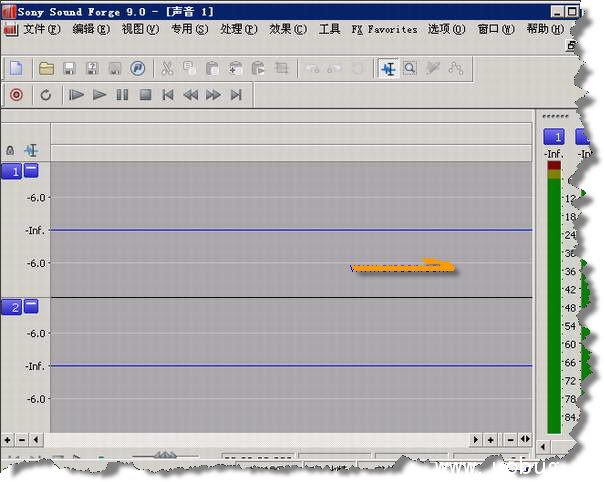
Task: Open the 帮助(H) menu
Action: click(x=545, y=29)
